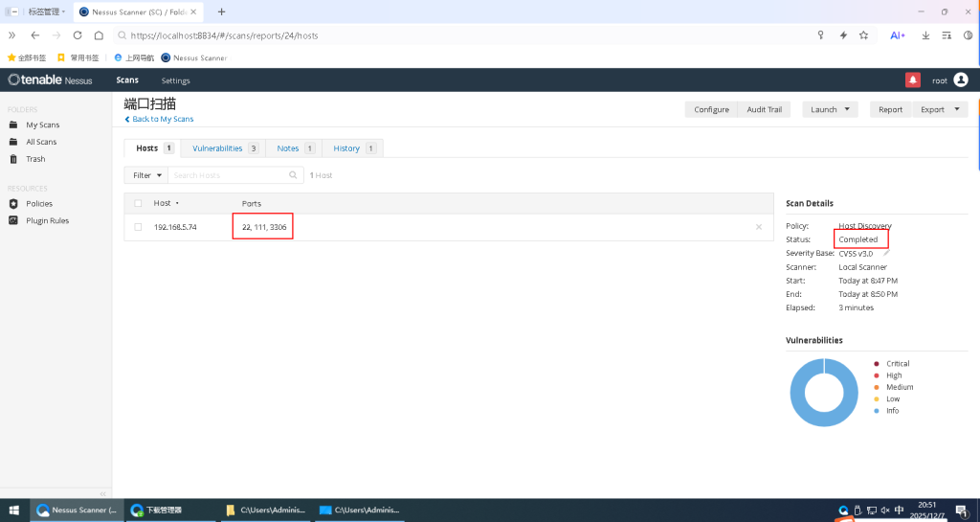
Task: Click the Configure button
Action: [711, 109]
